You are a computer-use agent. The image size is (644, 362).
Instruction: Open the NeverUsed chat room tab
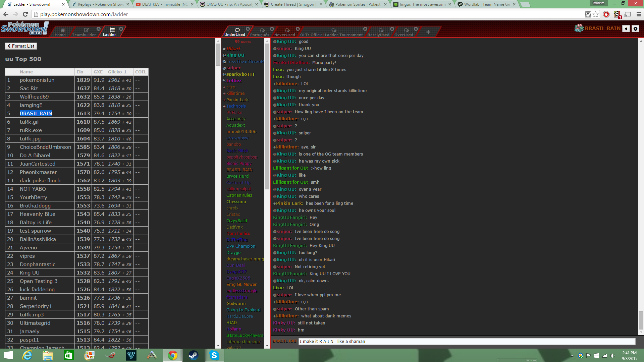[285, 32]
